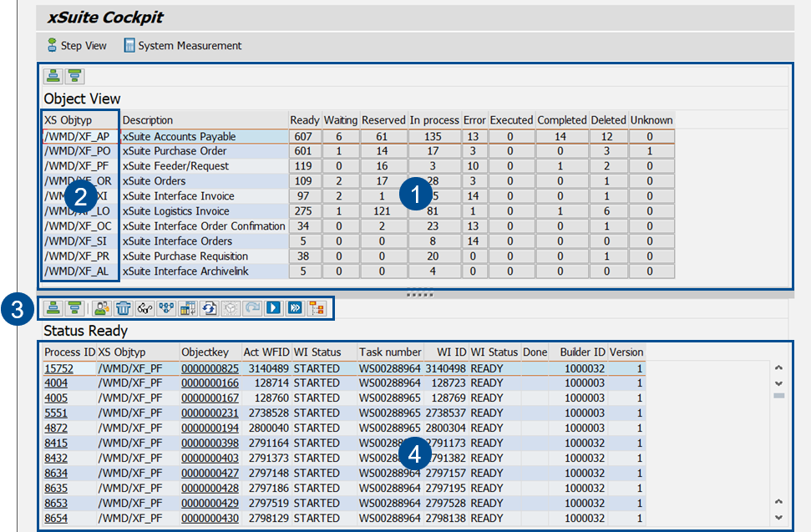The image size is (811, 532).
Task: Click the trash can delete icon
Action: click(123, 309)
